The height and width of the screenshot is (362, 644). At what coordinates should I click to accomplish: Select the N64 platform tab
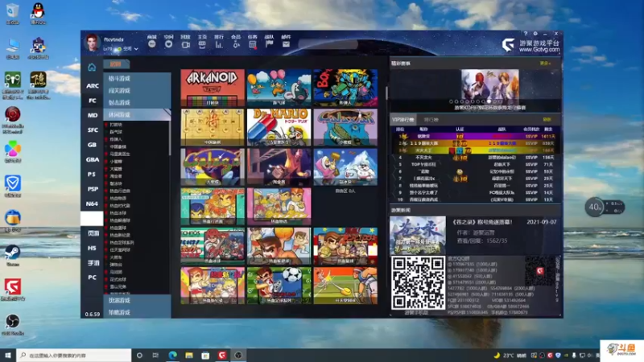92,204
